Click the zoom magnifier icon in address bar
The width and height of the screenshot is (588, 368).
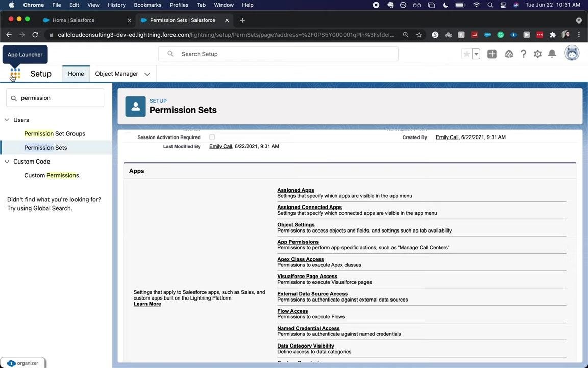click(x=406, y=35)
